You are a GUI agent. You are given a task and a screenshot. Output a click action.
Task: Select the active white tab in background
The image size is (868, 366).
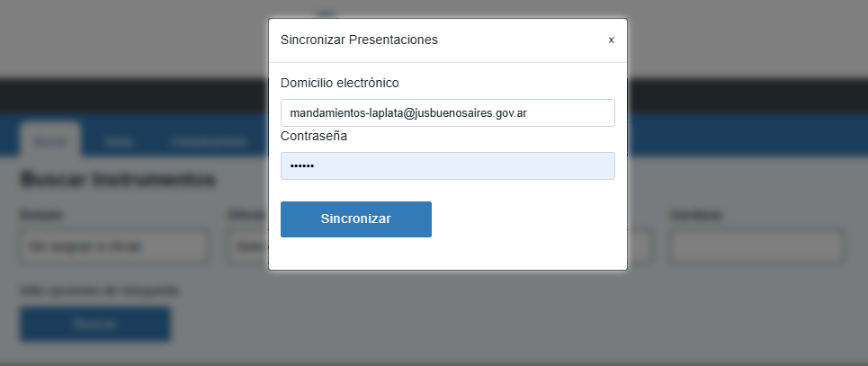tap(50, 141)
